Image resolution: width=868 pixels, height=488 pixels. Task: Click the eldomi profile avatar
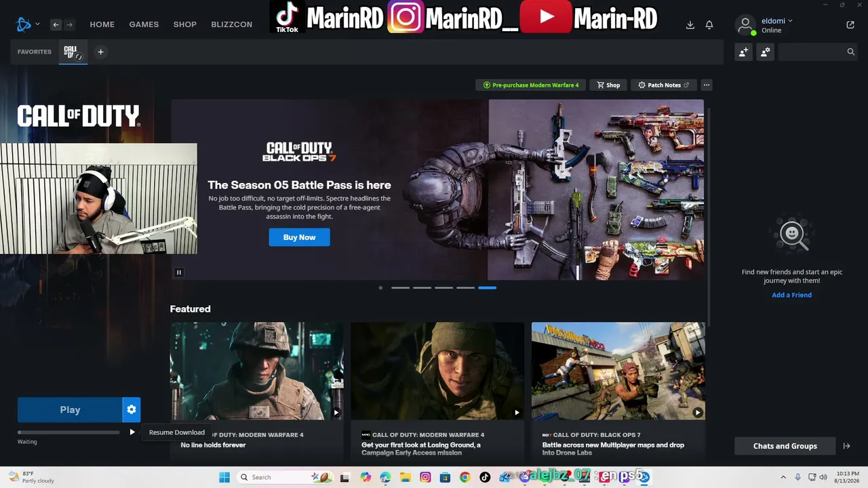[745, 25]
